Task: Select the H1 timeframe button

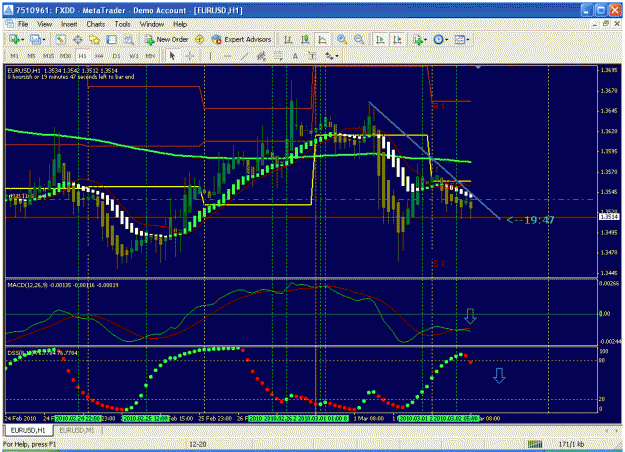Action: pos(82,56)
